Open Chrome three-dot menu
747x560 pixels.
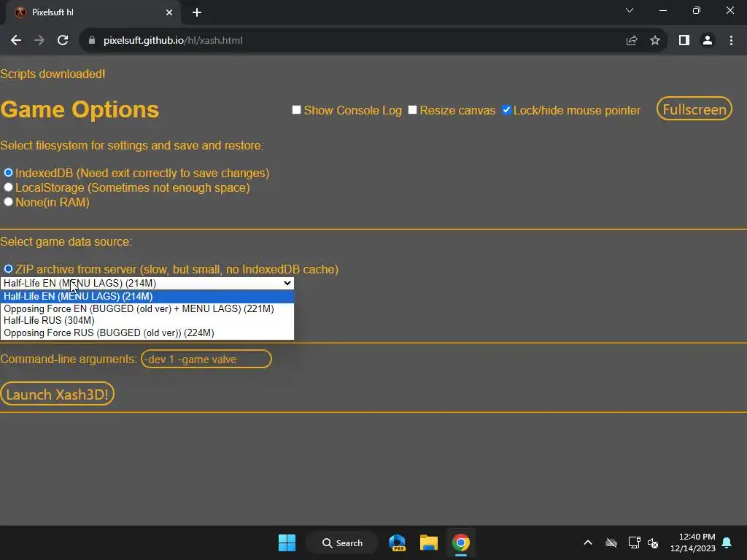click(731, 41)
